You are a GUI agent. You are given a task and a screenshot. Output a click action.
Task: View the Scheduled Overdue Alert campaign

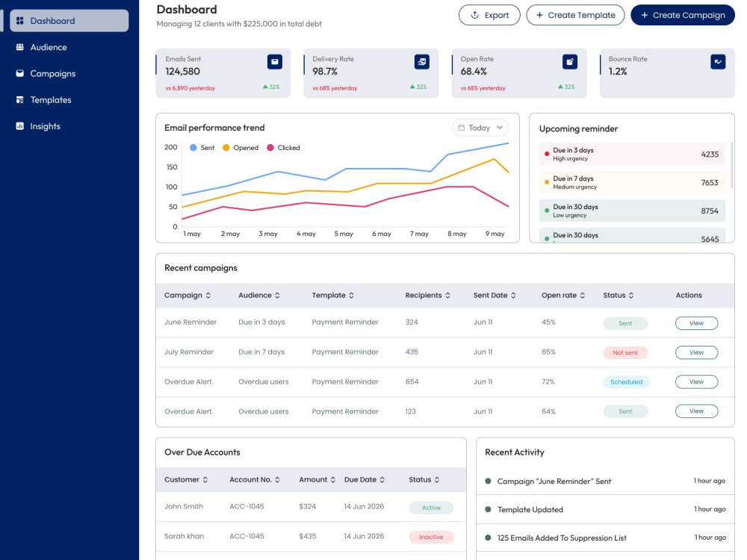click(696, 382)
